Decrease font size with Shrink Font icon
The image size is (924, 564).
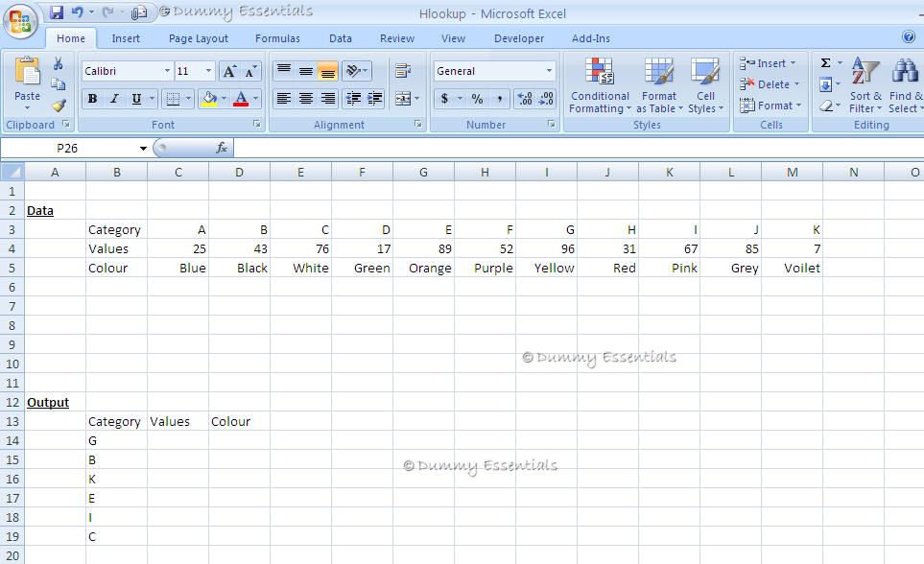tap(250, 71)
